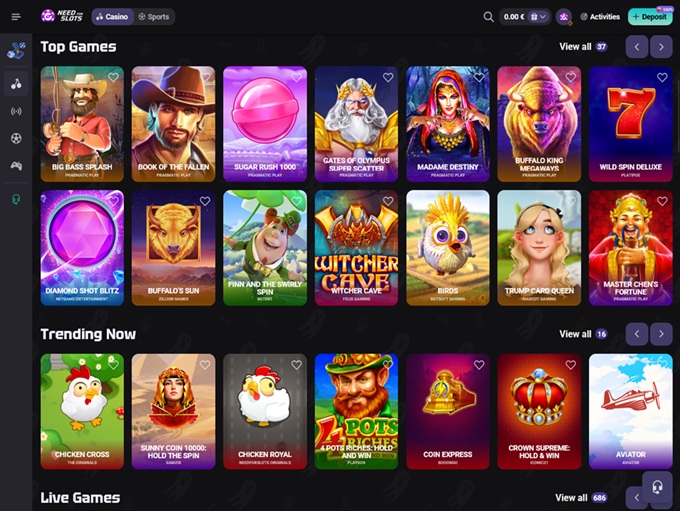Open the live broadcast icon in sidebar

tap(16, 111)
